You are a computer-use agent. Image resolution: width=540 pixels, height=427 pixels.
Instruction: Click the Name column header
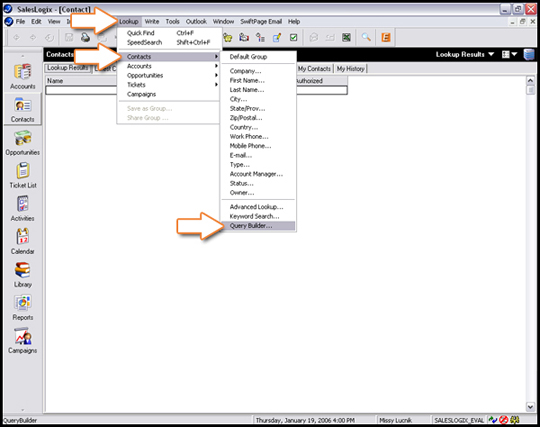(x=81, y=81)
